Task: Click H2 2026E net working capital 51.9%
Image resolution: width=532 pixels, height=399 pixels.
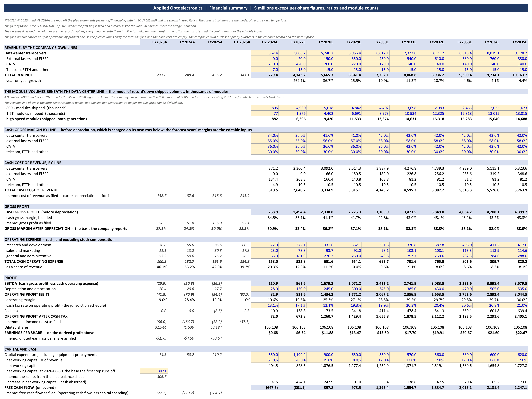Action: [x=265, y=360]
